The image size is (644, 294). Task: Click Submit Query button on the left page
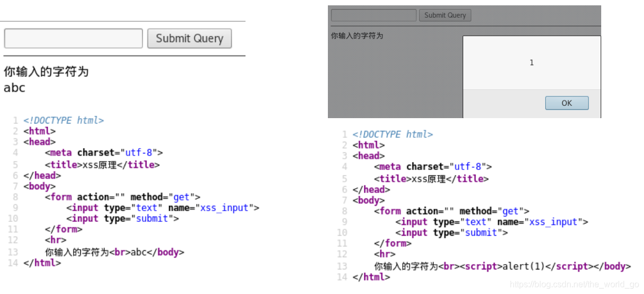point(189,38)
